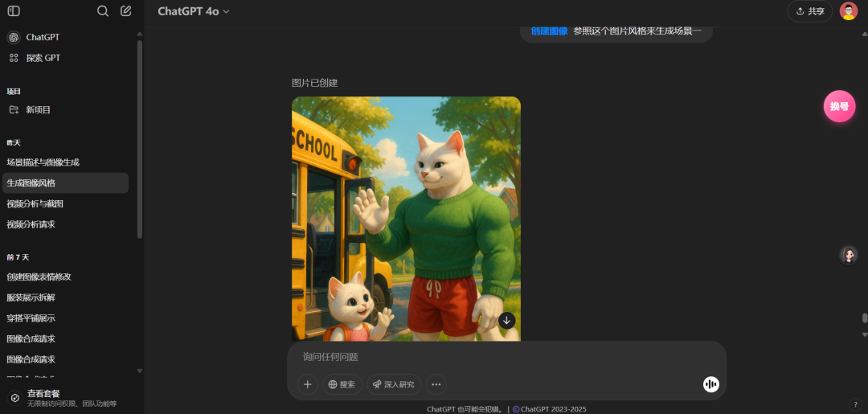Open chat 服装展示拆解
Screen dimensions: 868x414
pos(65,297)
